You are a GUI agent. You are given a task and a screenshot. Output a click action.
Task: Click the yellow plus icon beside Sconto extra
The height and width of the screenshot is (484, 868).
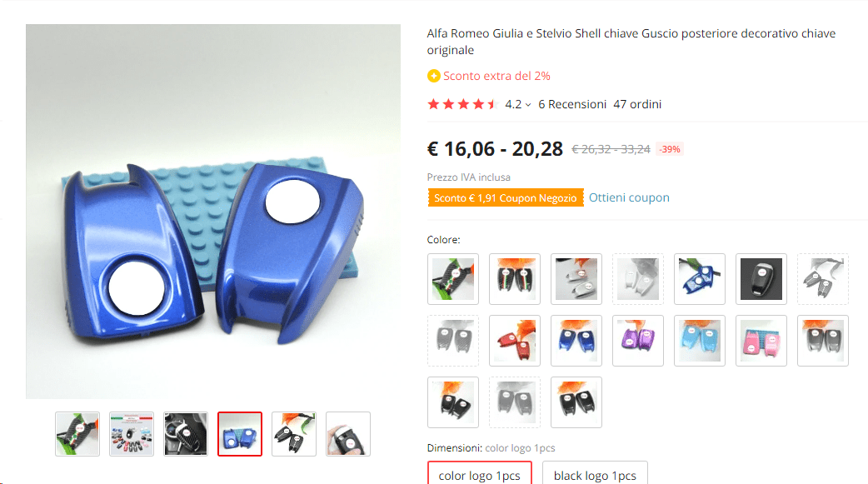click(433, 76)
